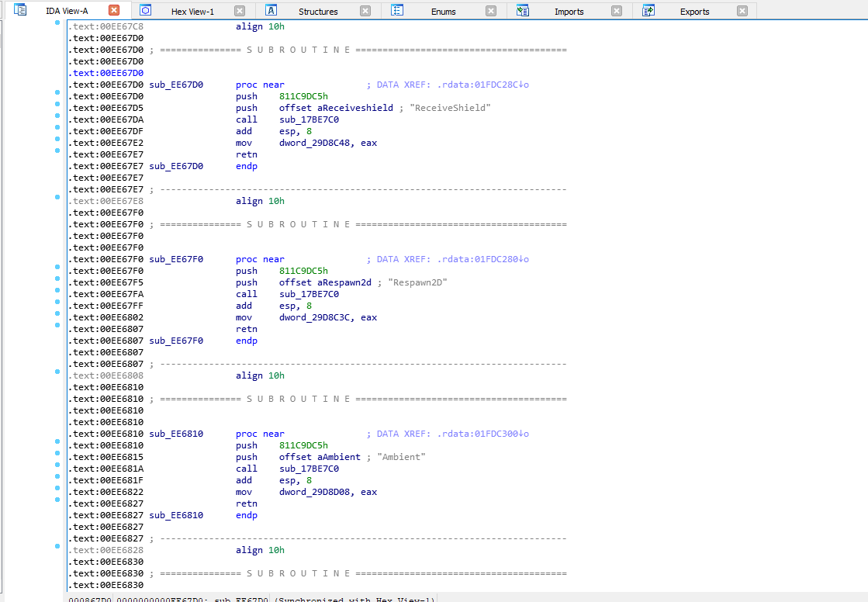Click the "Ambient" string comment
Screen dimensions: 868x602
point(401,457)
